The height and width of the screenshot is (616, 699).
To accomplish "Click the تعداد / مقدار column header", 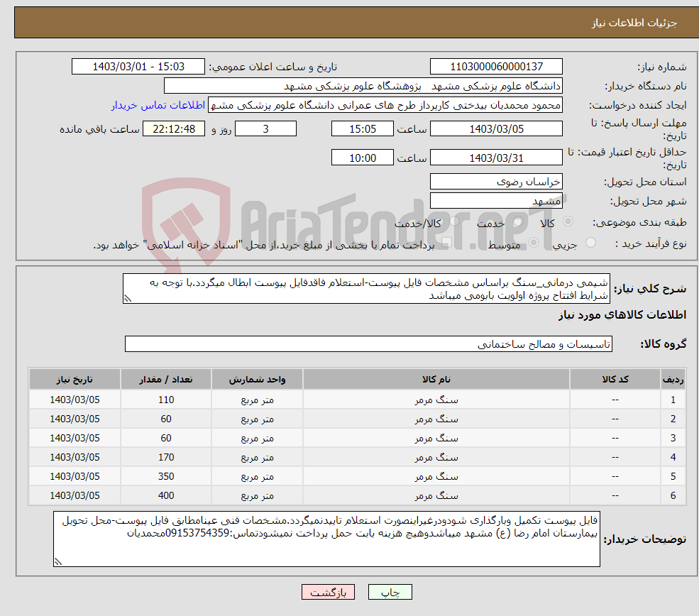I will coord(166,379).
